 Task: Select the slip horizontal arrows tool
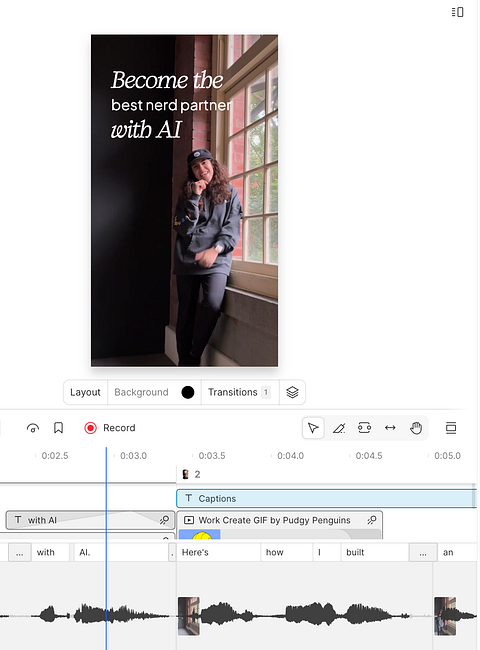pyautogui.click(x=390, y=427)
